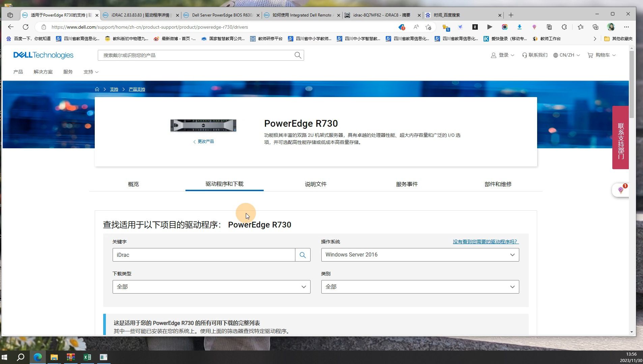Click the Dell product search box

click(x=196, y=55)
